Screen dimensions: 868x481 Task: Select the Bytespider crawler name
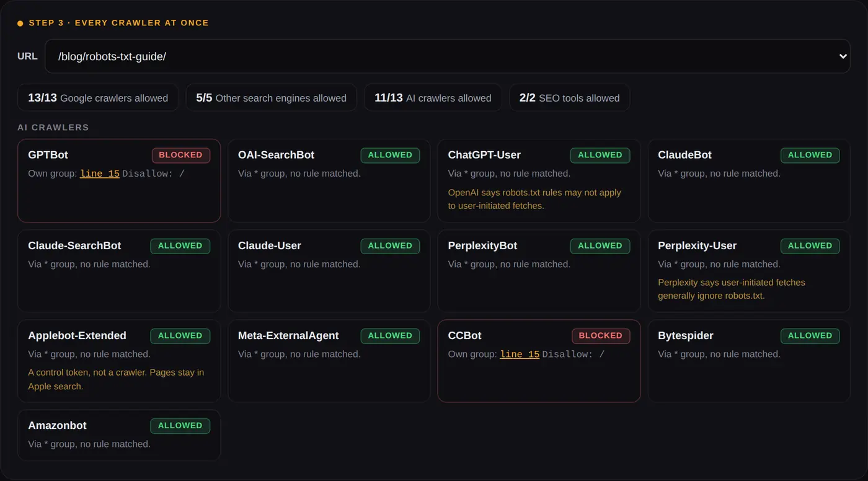point(686,335)
